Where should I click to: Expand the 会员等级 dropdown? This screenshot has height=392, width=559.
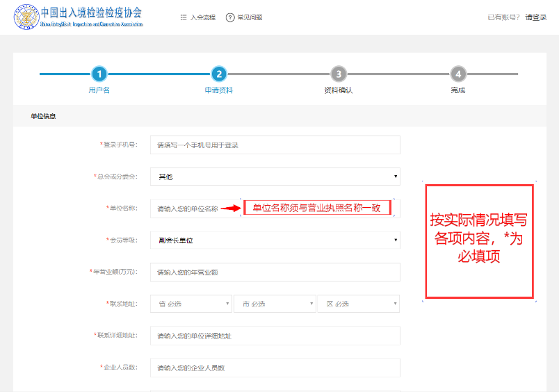(x=275, y=240)
